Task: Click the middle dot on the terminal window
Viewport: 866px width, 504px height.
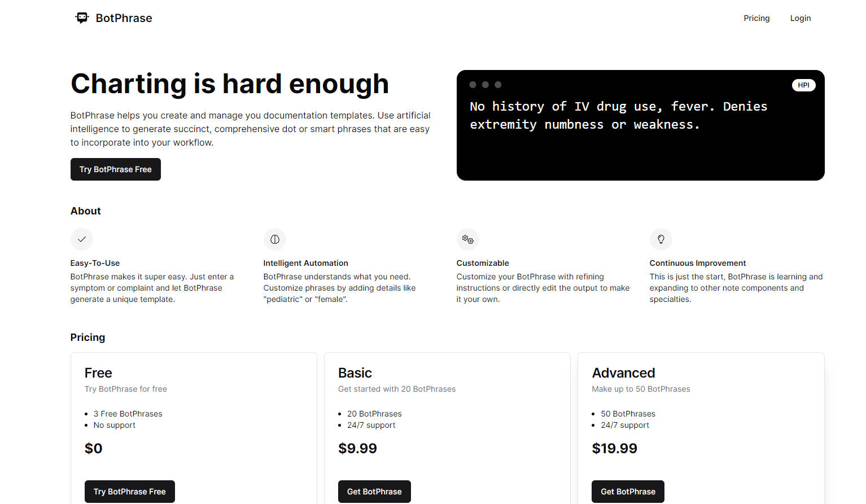Action: pyautogui.click(x=486, y=85)
